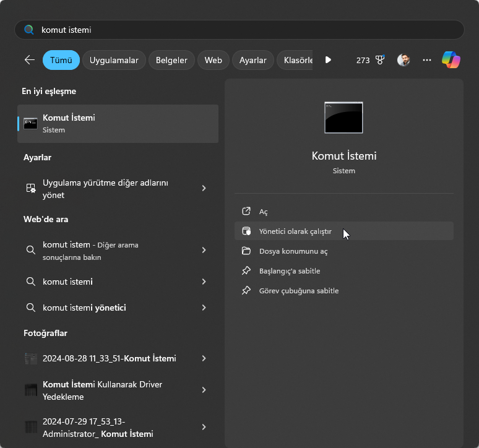This screenshot has height=448, width=479.
Task: Expand the '2024-08-28 11_33_51-Komut İstemi' photo chevron
Action: point(204,358)
